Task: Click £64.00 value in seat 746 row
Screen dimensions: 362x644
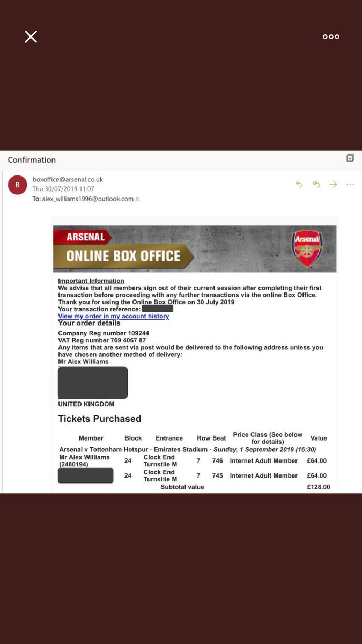Action: pyautogui.click(x=317, y=460)
